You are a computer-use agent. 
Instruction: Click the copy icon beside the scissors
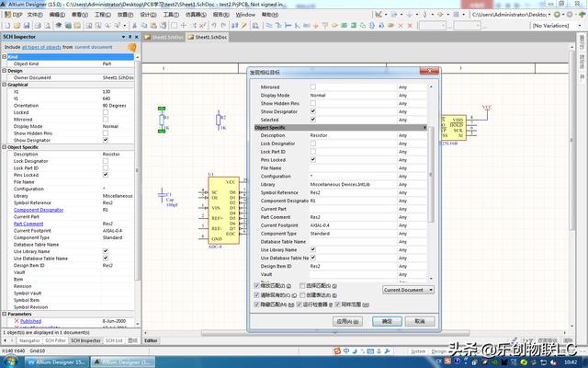tap(144, 26)
